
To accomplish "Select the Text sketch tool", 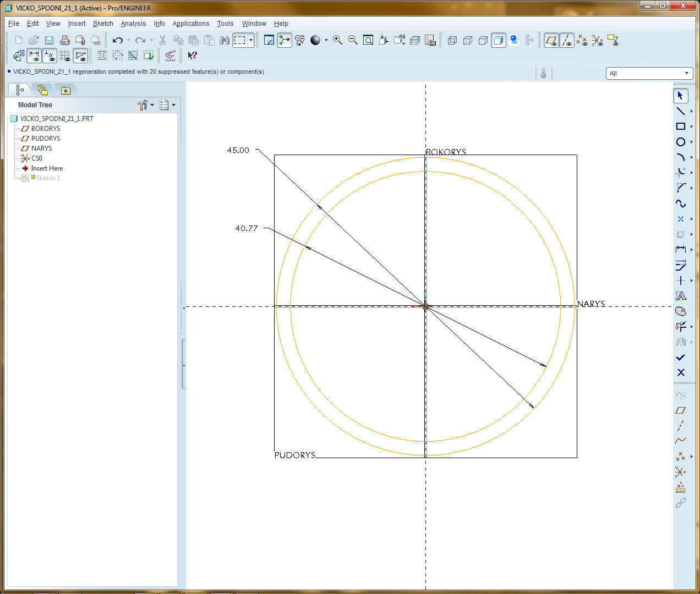I will [681, 296].
